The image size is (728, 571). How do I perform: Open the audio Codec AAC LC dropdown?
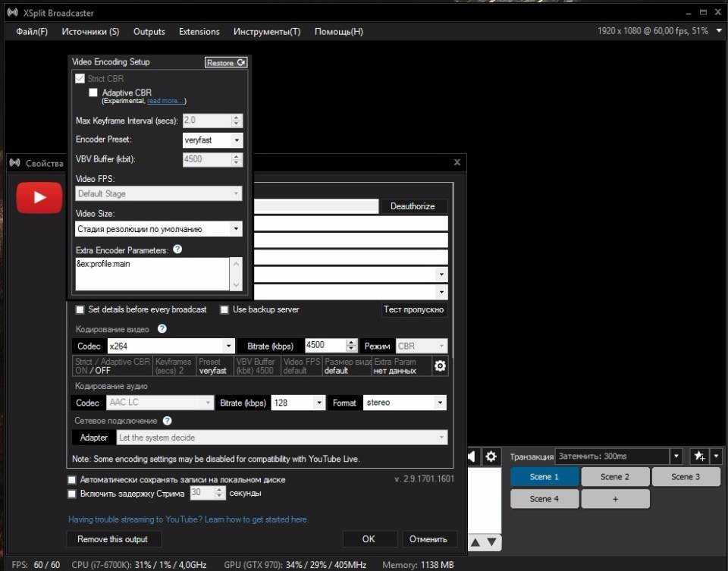(x=160, y=403)
